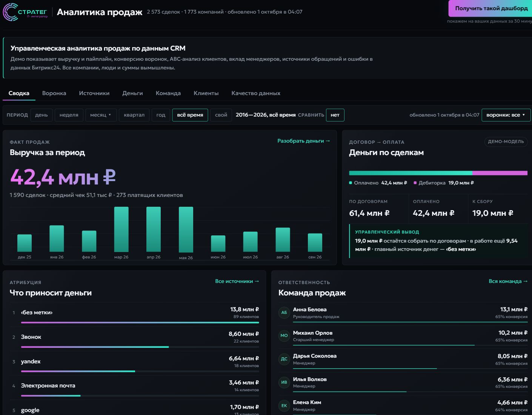Viewport: 532px width, 415px height.
Task: Click the pink Дебиторка bar segment
Action: (500, 173)
